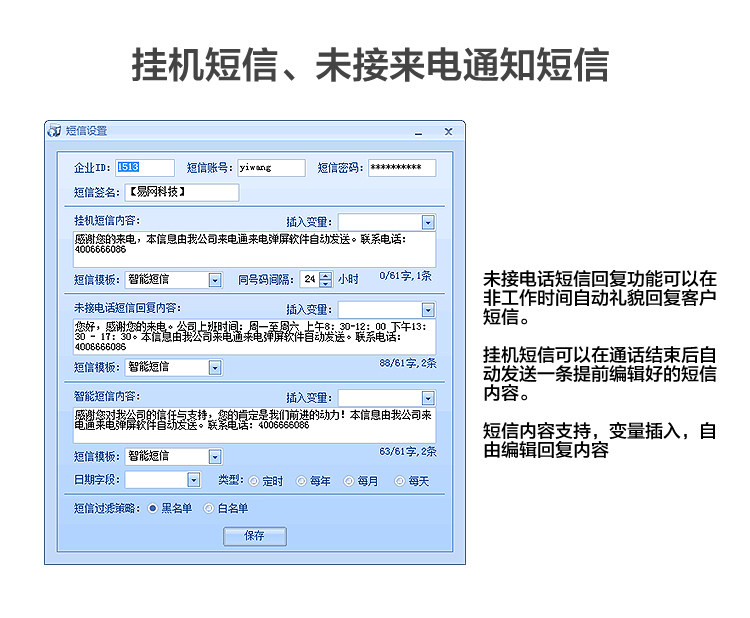
Task: Open 插入变量 dropdown for 挂机短信内容
Action: pos(428,222)
